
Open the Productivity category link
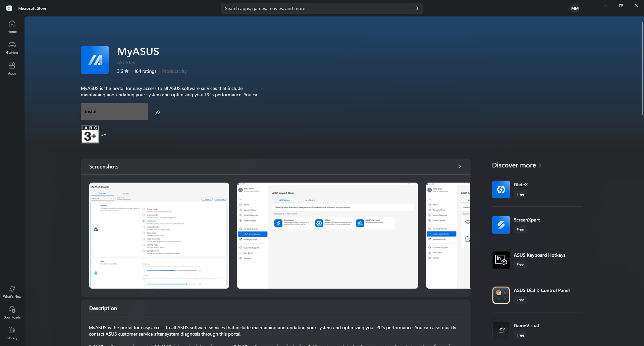174,71
